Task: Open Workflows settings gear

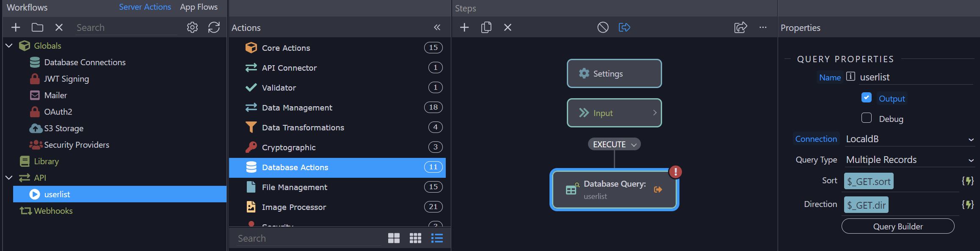Action: pos(192,28)
